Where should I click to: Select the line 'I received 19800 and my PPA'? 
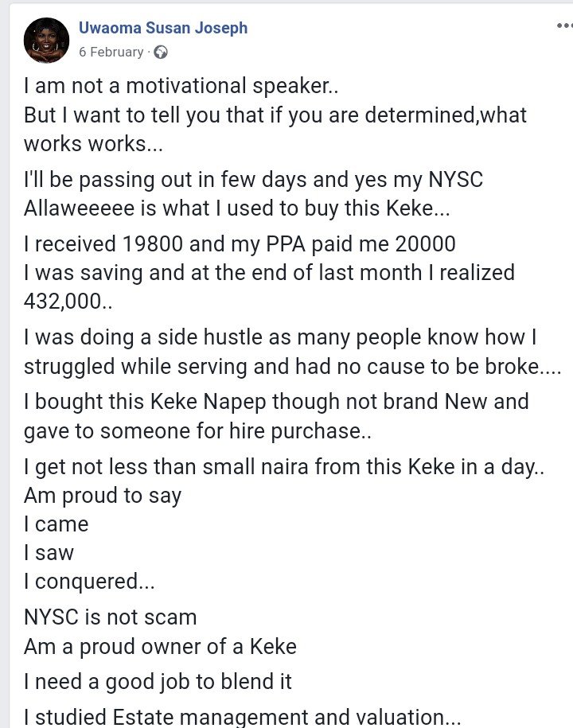click(x=240, y=244)
